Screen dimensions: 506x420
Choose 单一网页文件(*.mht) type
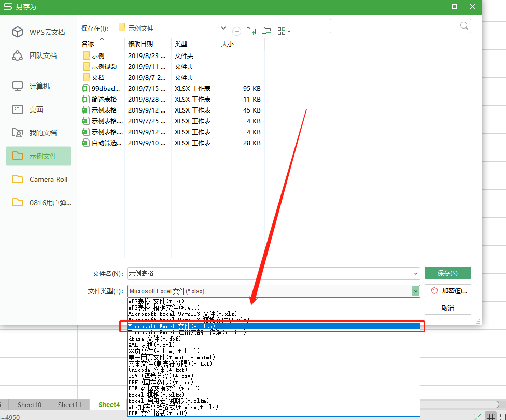274,357
